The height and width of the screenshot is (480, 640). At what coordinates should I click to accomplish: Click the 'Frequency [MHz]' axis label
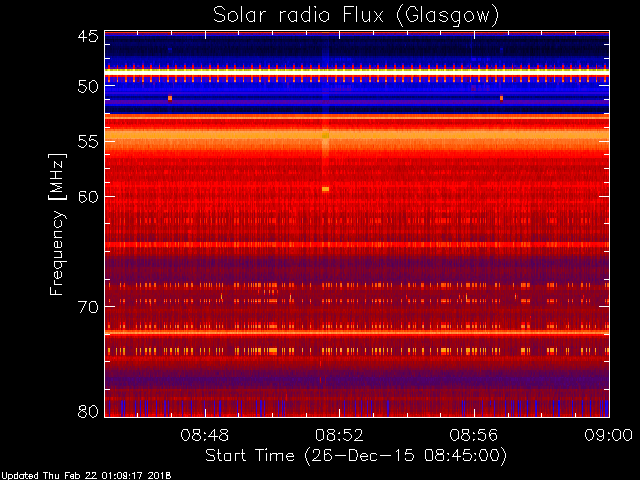(57, 224)
